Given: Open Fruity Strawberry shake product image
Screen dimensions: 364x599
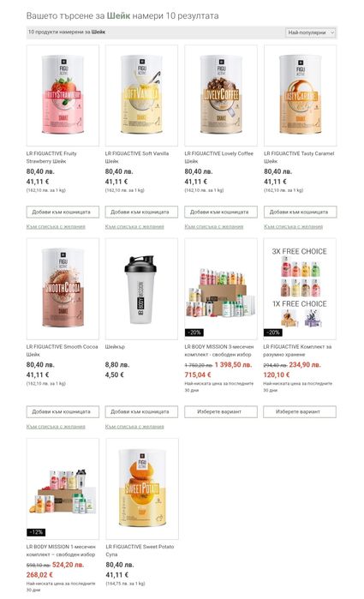Looking at the screenshot, I should click(63, 95).
